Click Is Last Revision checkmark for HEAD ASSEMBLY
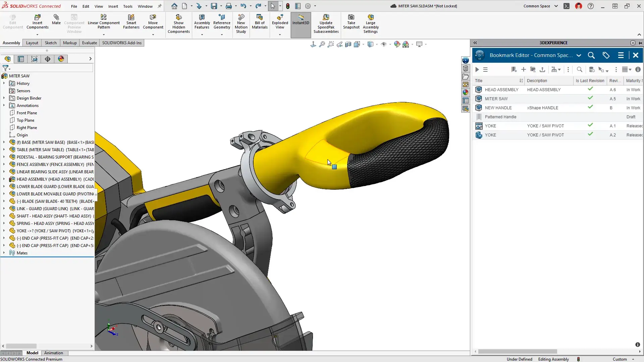 pos(590,89)
